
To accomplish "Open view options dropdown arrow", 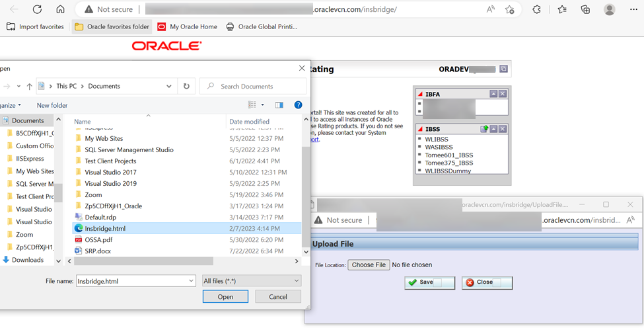I will pos(263,105).
